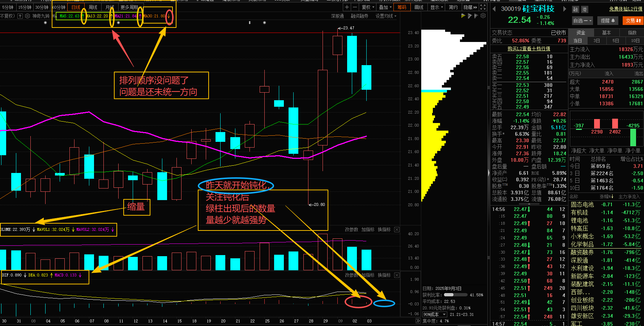Open 小米概念 sector row
Image resolution: width=644 pixels, height=326 pixels.
pos(605,236)
